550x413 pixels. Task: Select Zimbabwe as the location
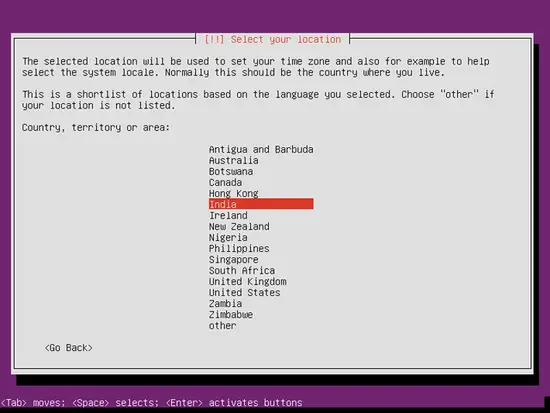(x=231, y=315)
